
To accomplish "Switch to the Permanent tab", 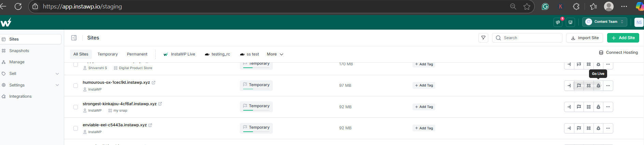I will click(x=137, y=54).
